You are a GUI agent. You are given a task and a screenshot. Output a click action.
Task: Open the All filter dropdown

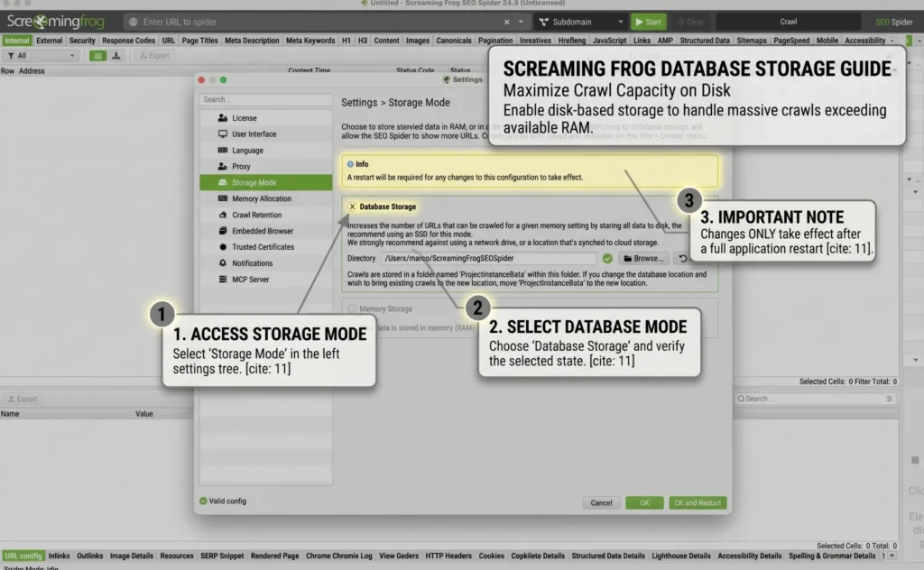(42, 55)
